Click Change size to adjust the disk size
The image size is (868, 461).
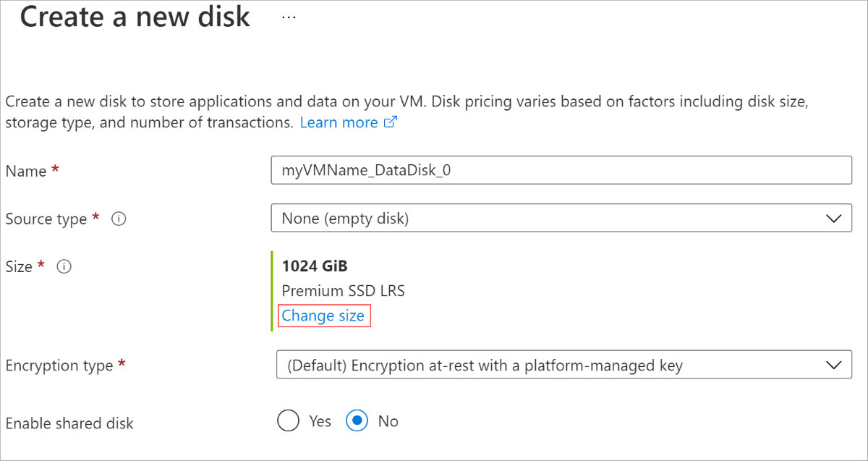coord(323,316)
